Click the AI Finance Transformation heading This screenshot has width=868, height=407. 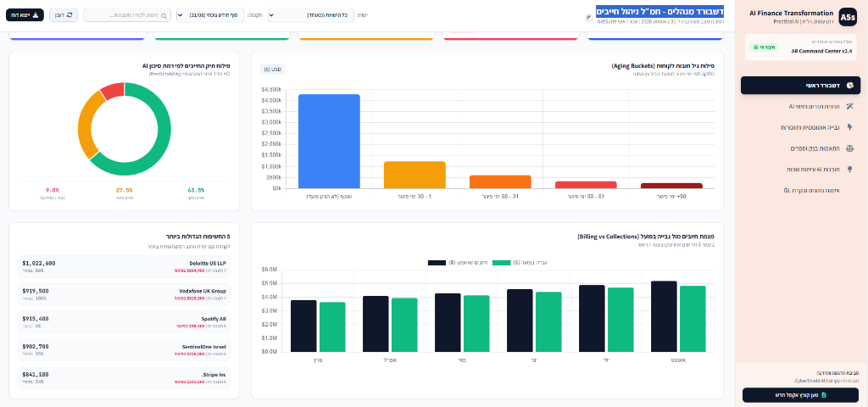pyautogui.click(x=791, y=13)
